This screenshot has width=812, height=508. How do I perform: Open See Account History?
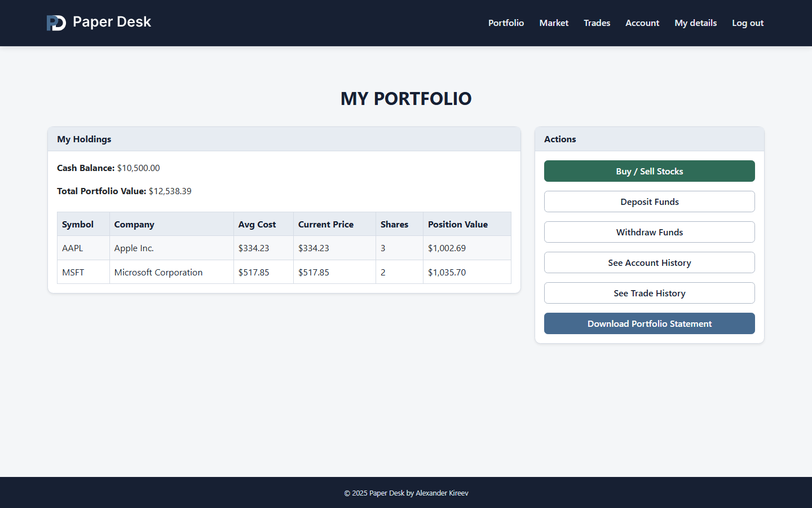point(650,262)
